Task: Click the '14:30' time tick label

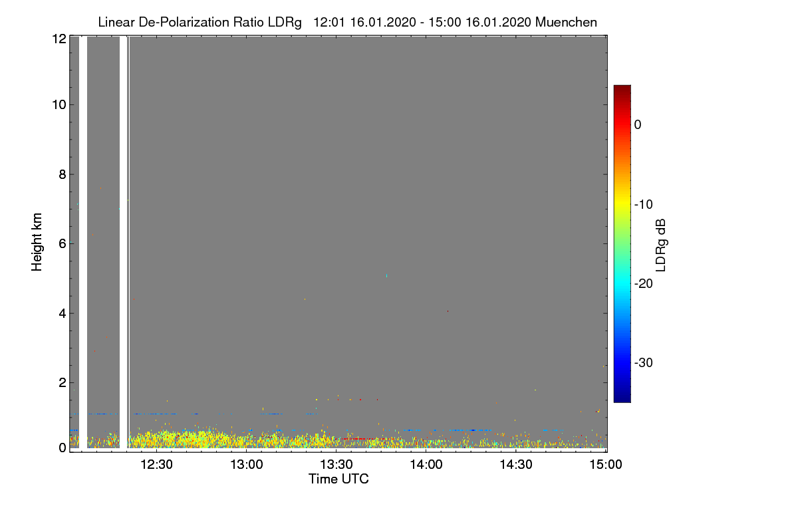Action: point(516,465)
